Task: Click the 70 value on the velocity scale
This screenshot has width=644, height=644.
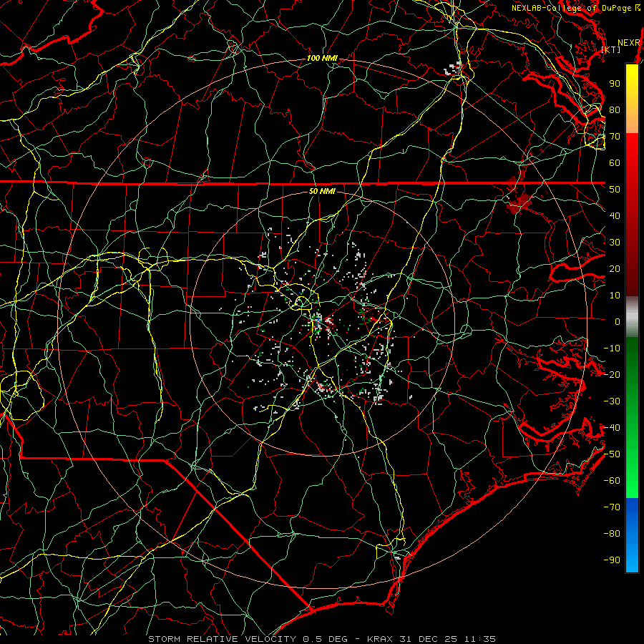Action: click(615, 137)
